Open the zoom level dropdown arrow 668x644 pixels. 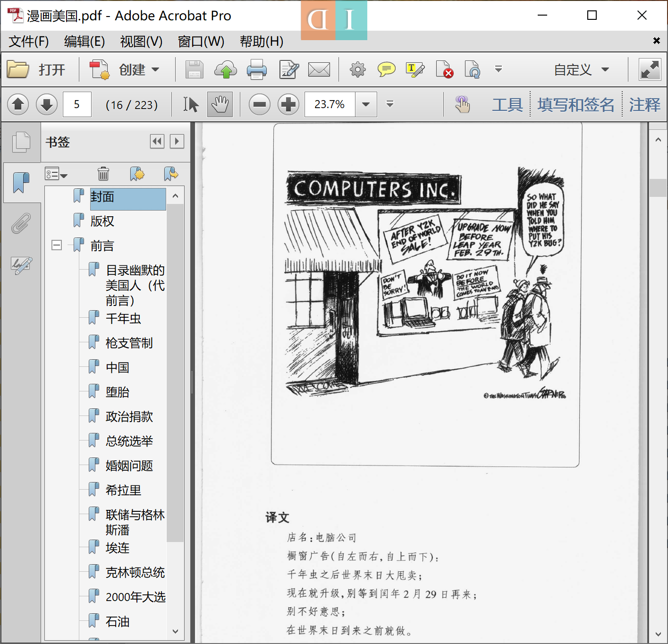366,104
